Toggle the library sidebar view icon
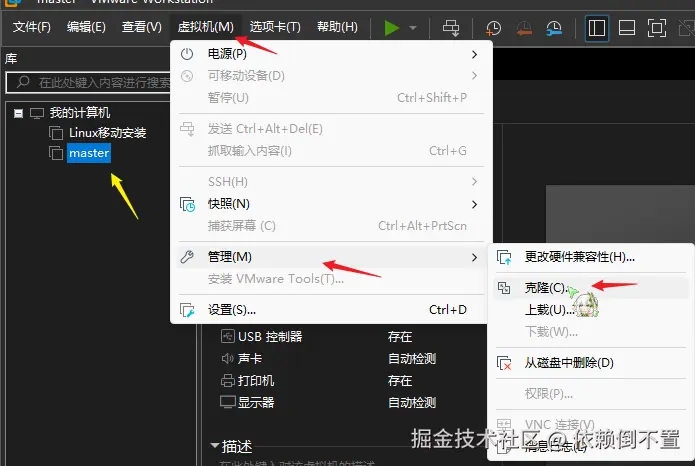The height and width of the screenshot is (466, 695). (597, 28)
